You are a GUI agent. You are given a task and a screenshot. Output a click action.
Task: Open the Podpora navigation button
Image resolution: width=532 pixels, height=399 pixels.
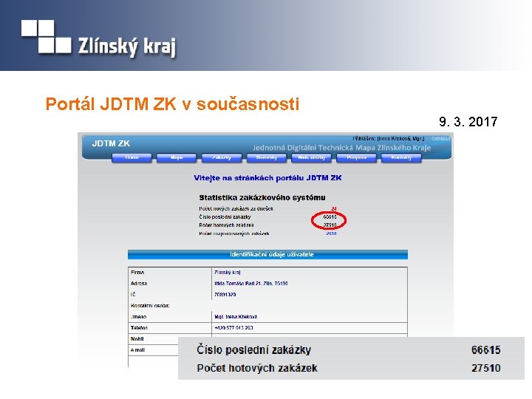point(356,158)
